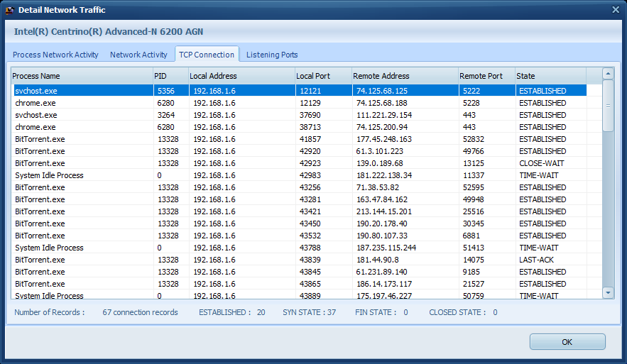Screen dimensions: 627x364
Task: Click remote address 74.125.68.188
Action: tap(382, 103)
